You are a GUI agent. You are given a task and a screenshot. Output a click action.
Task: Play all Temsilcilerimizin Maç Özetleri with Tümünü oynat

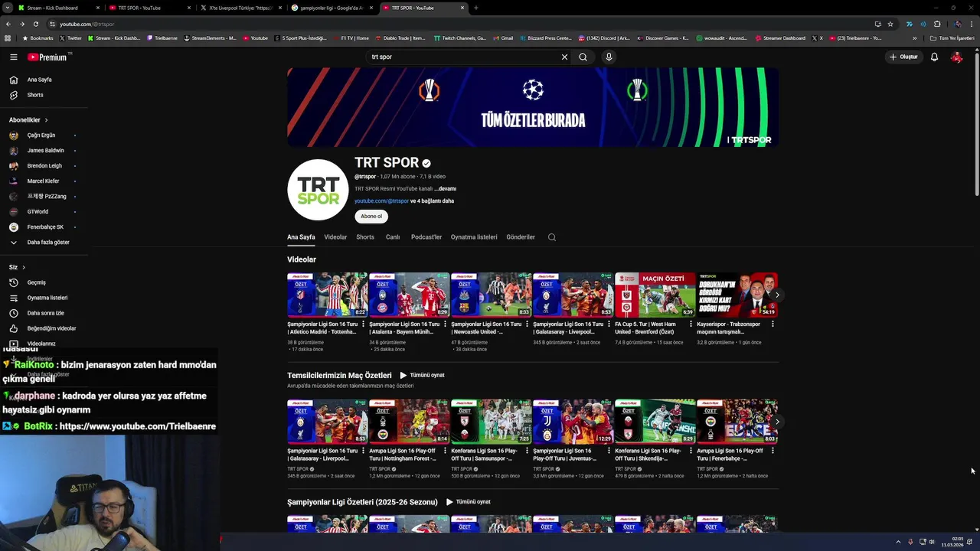point(422,375)
